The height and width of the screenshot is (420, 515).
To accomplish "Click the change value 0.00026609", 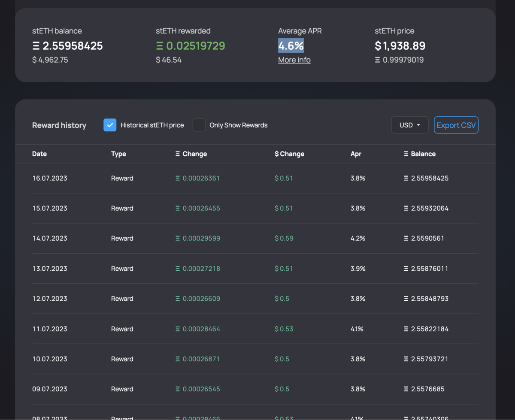I will click(x=197, y=299).
